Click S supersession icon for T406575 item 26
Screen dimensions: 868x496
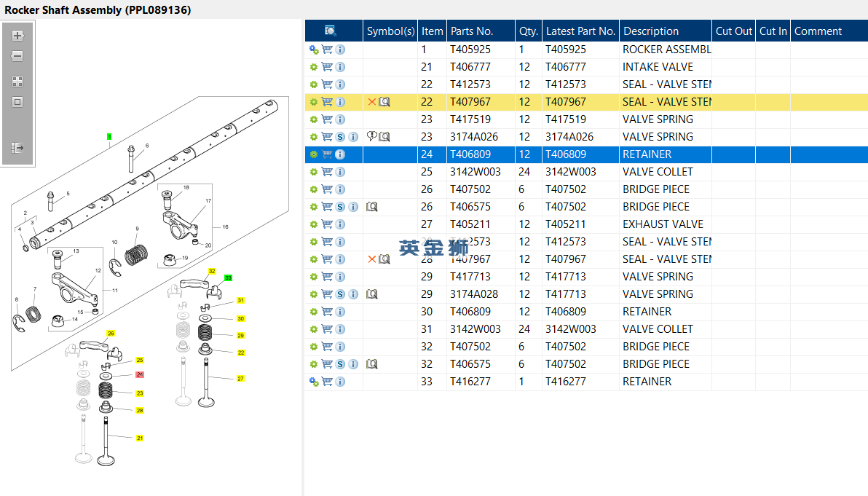(x=340, y=207)
